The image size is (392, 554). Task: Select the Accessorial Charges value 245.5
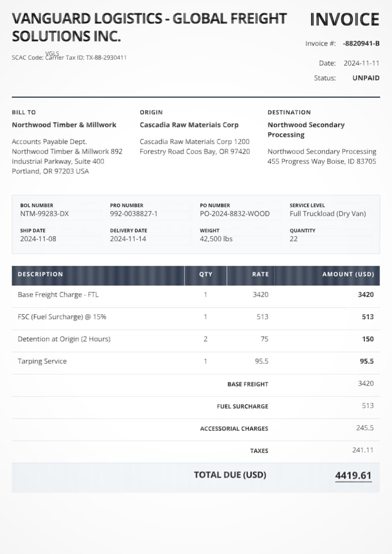[365, 428]
